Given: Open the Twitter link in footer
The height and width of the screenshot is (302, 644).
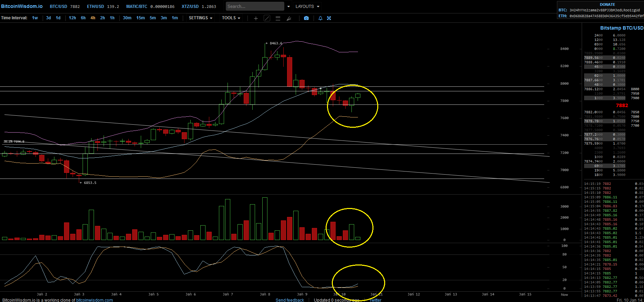Looking at the screenshot, I should pos(375,300).
